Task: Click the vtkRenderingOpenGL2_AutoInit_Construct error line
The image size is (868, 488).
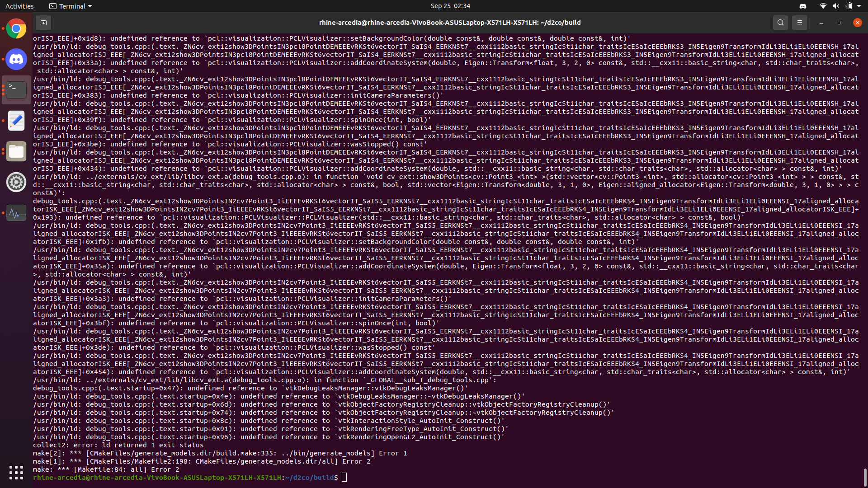Action: coord(269,437)
